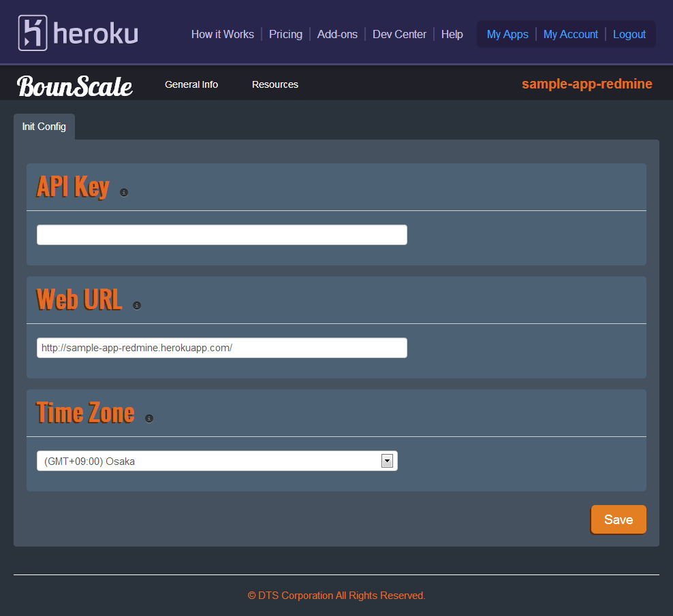
Task: Open the Help link
Action: (x=452, y=34)
